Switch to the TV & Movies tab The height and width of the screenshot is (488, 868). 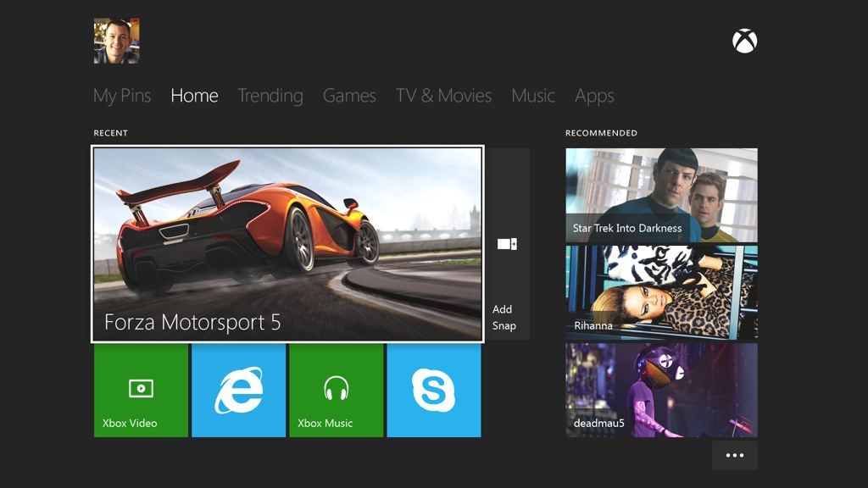[x=443, y=96]
